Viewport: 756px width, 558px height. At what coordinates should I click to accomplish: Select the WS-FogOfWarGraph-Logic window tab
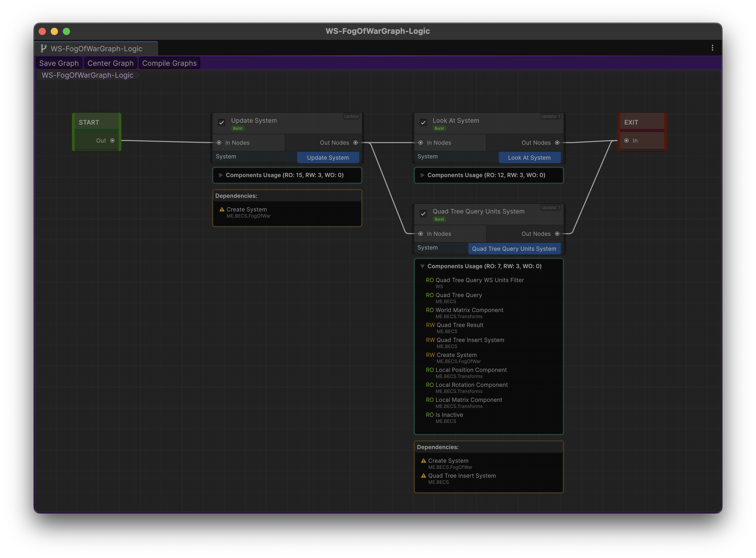tap(96, 49)
